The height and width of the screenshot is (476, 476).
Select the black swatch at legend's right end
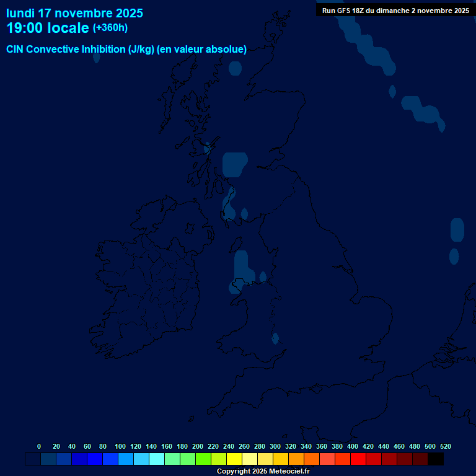(436, 459)
